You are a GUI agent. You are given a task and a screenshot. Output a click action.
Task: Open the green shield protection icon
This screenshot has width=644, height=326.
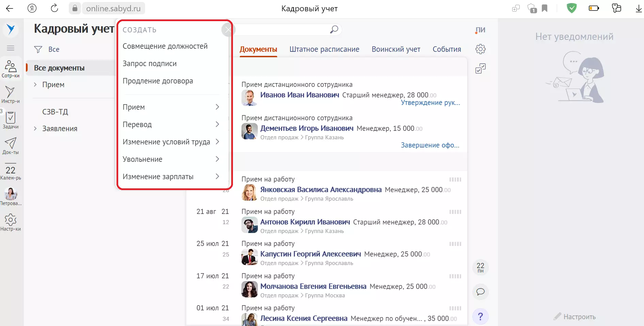(572, 8)
